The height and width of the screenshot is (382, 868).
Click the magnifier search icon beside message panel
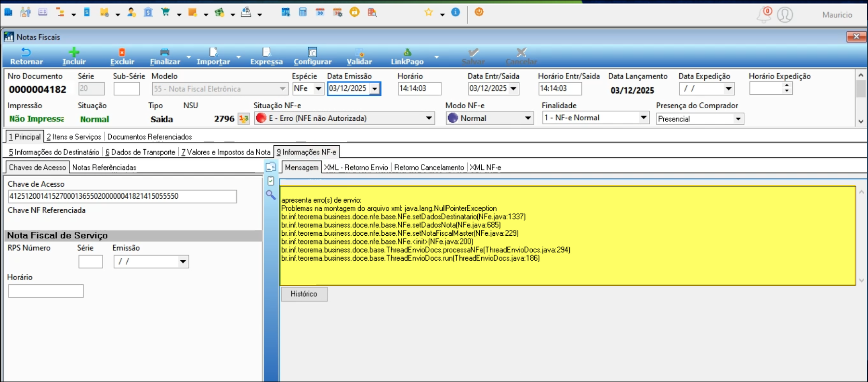click(x=271, y=195)
